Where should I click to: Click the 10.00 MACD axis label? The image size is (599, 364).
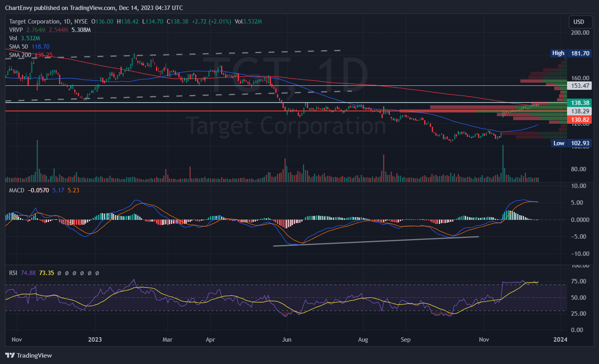pyautogui.click(x=579, y=186)
